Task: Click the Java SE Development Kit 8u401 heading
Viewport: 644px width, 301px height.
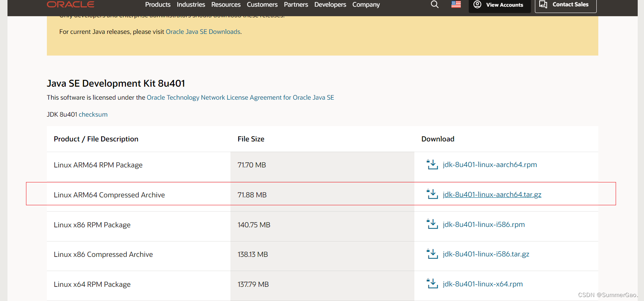Action: [x=116, y=84]
